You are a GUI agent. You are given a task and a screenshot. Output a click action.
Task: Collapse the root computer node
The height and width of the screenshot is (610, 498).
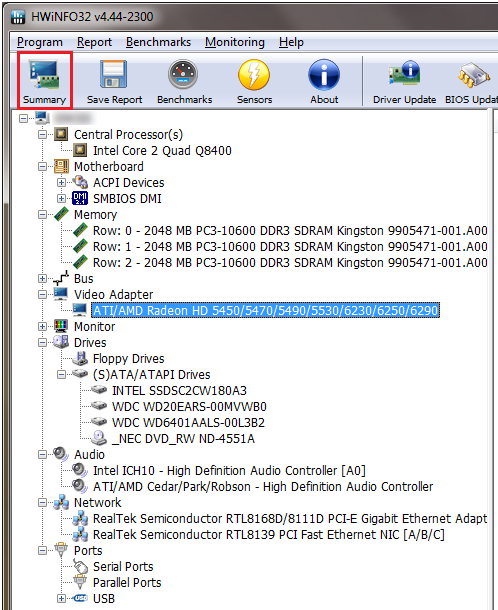coord(24,118)
